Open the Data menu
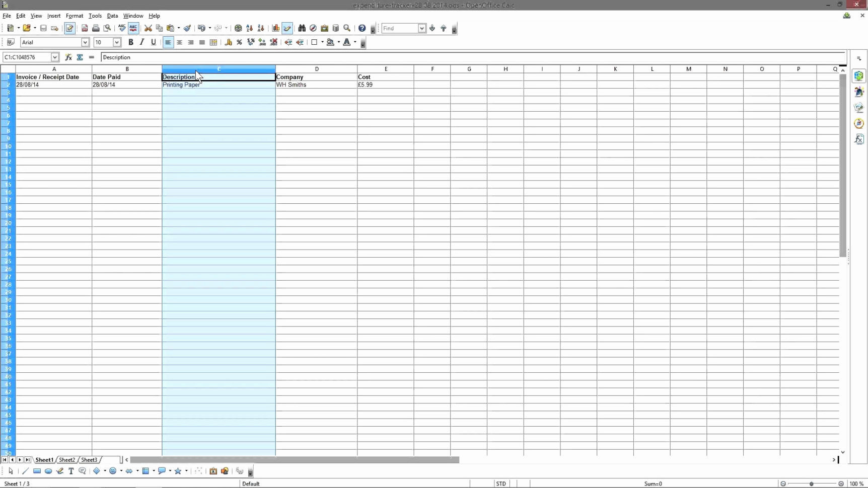The width and height of the screenshot is (868, 488). pos(113,16)
